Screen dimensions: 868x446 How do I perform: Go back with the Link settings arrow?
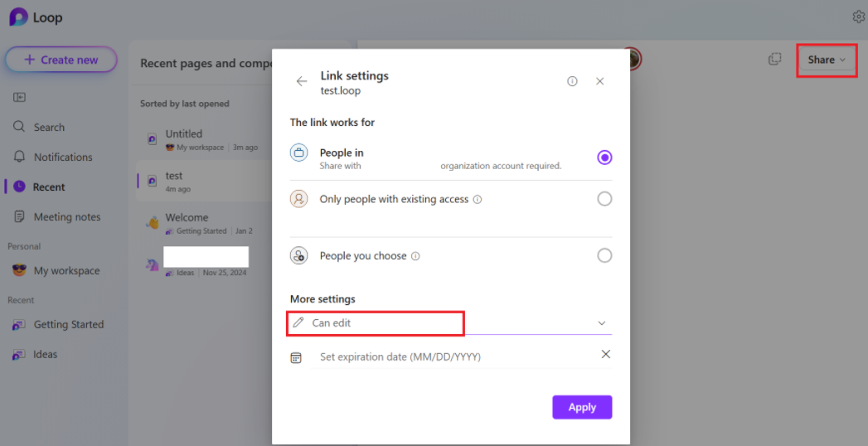point(301,81)
